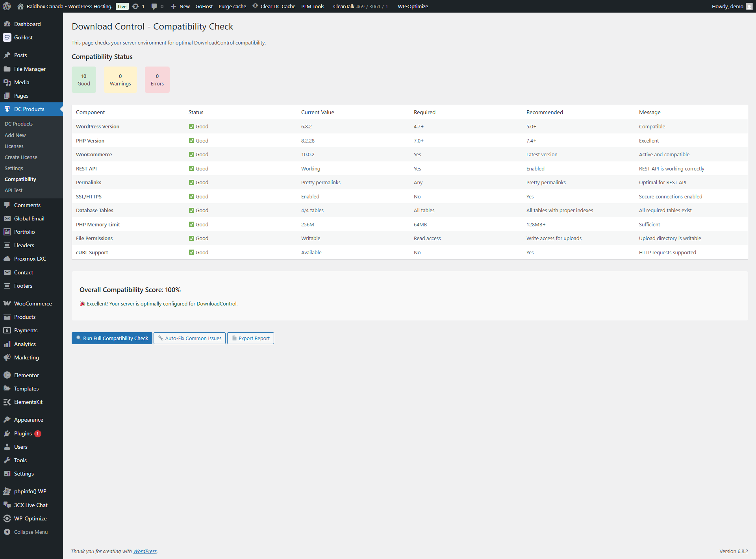
Task: Click the Marketing megaphone icon
Action: coord(7,357)
